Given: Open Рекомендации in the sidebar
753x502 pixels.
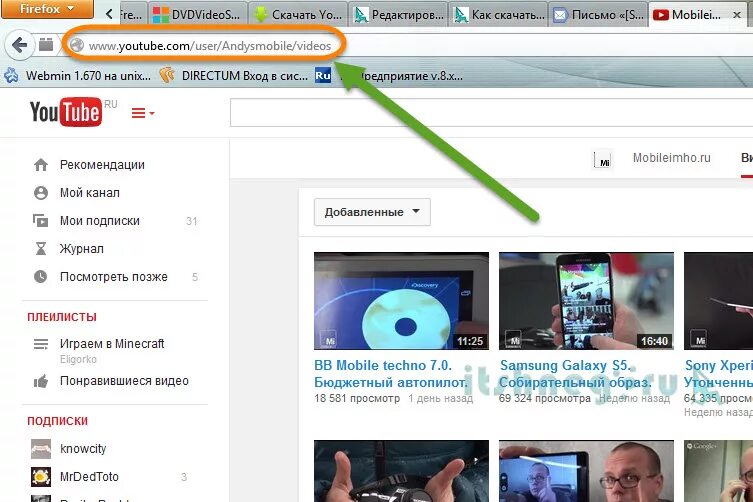Looking at the screenshot, I should point(102,165).
